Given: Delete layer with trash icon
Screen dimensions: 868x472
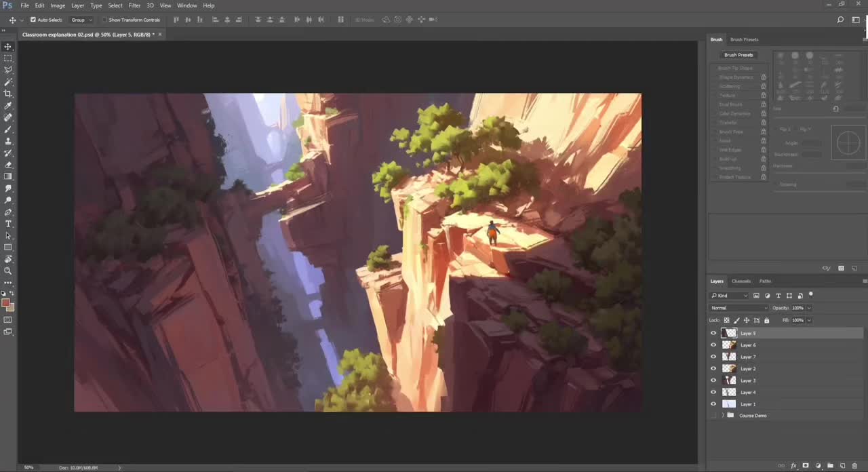Looking at the screenshot, I should pyautogui.click(x=855, y=466).
